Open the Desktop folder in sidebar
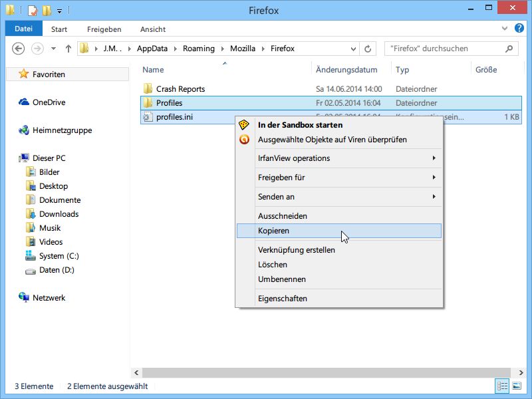532x399 pixels. click(x=53, y=186)
